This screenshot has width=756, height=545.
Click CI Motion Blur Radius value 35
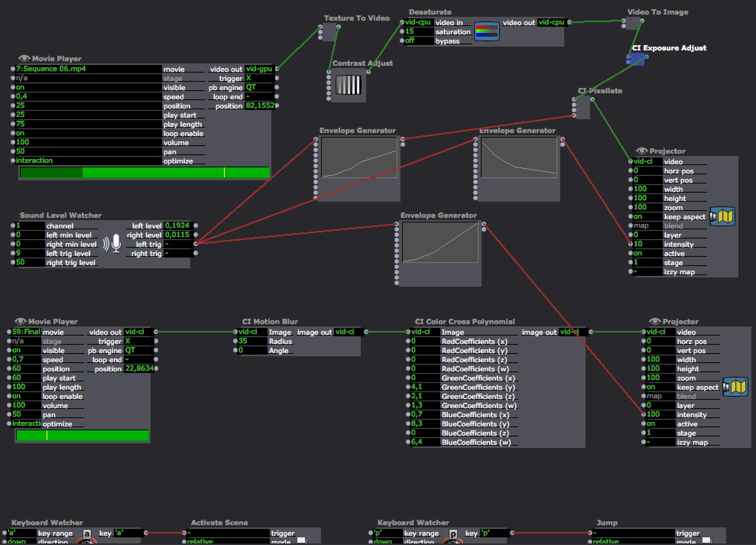point(252,341)
